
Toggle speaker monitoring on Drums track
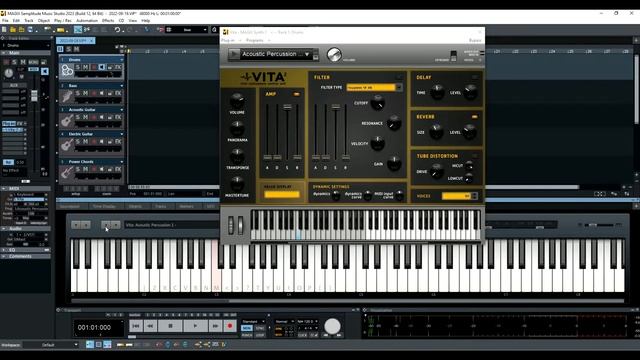click(102, 67)
